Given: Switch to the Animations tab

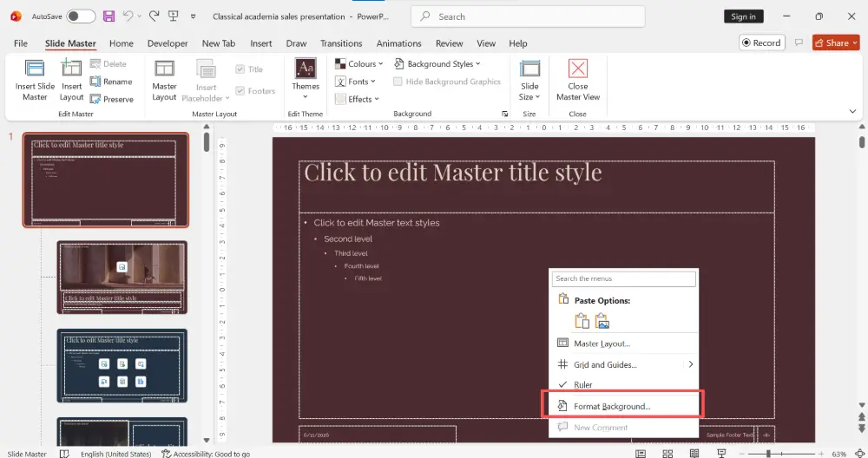Looking at the screenshot, I should click(x=398, y=43).
